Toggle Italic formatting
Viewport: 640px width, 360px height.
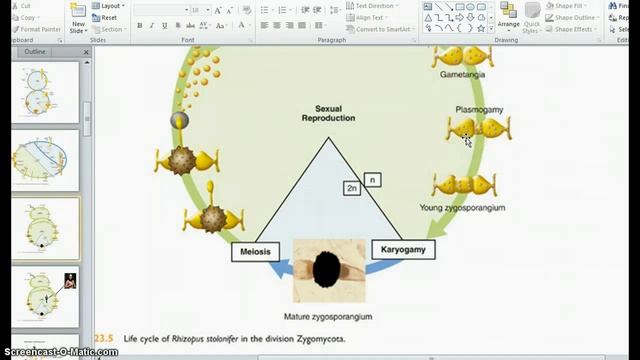point(152,26)
